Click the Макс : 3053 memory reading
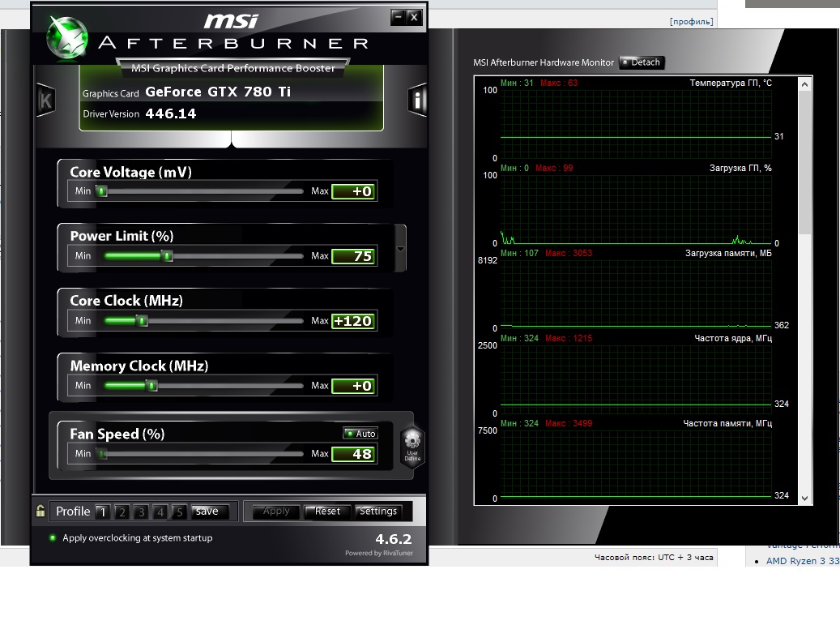The image size is (840, 642). [569, 253]
